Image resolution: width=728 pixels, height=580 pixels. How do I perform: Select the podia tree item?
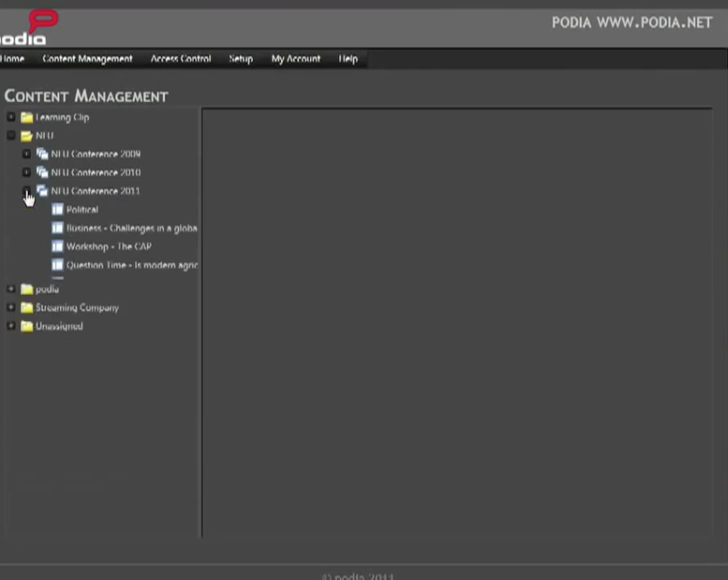point(47,290)
